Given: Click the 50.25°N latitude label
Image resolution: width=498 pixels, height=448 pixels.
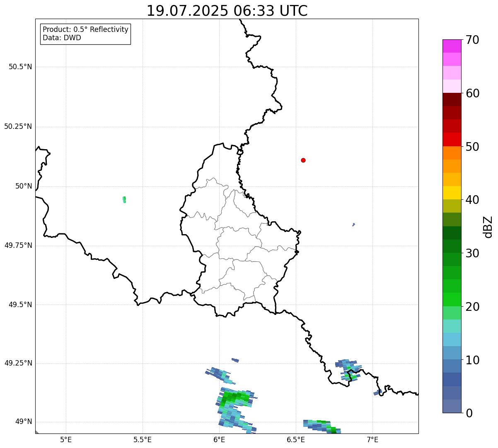Looking at the screenshot, I should coord(18,126).
